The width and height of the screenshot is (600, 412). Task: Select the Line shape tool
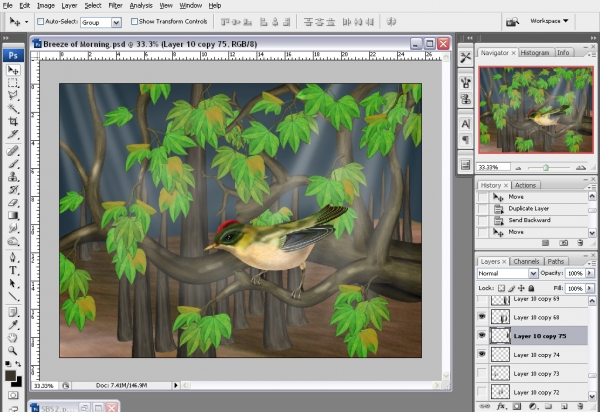pyautogui.click(x=13, y=296)
